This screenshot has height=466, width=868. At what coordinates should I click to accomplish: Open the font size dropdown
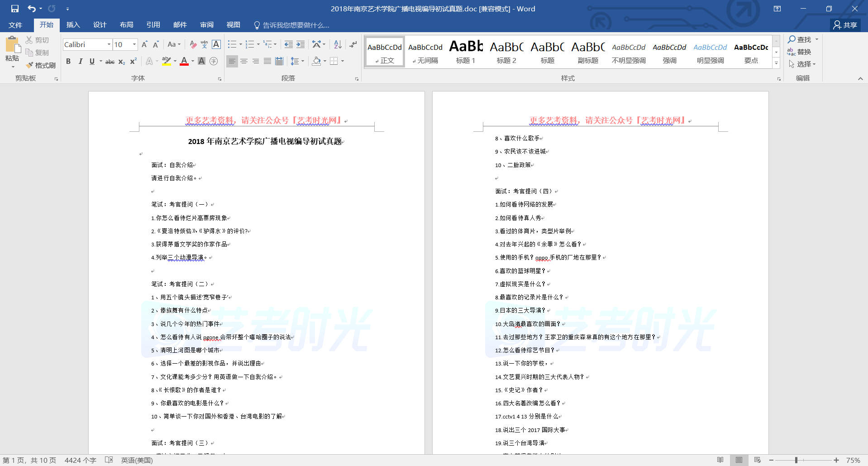(134, 44)
